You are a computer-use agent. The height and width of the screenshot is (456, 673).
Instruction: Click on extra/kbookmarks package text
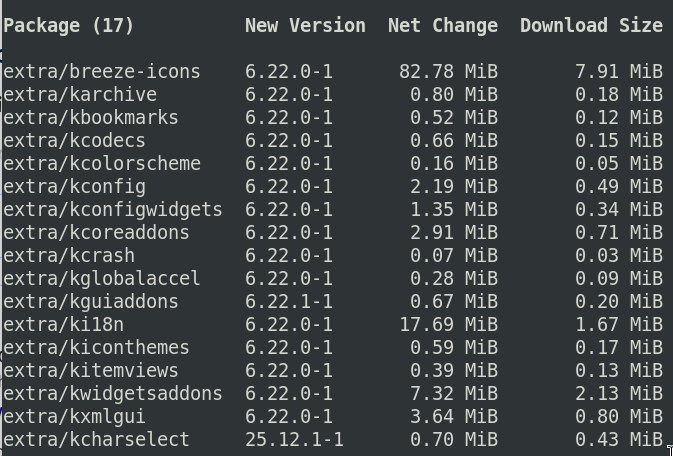pyautogui.click(x=91, y=118)
